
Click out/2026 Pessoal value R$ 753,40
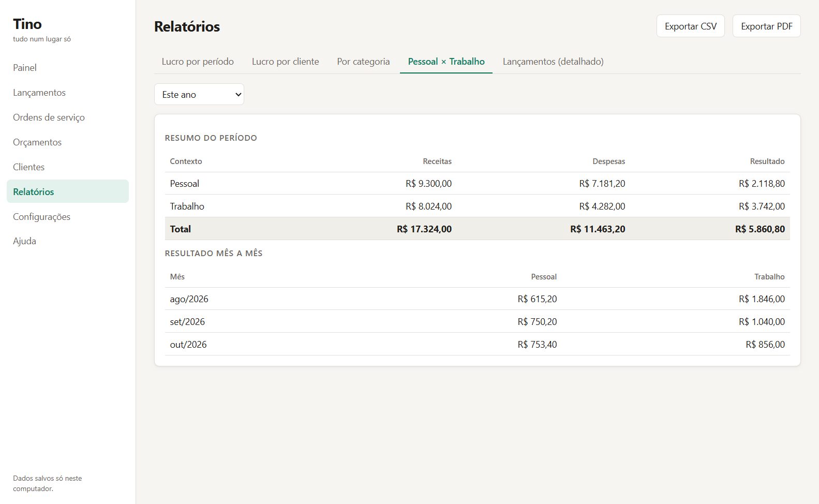[x=537, y=345]
